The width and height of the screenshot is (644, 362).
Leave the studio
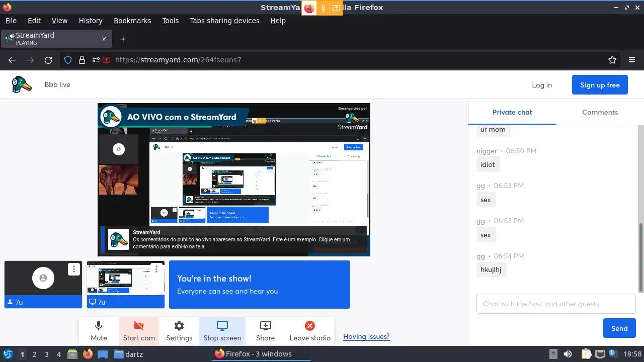point(310,331)
